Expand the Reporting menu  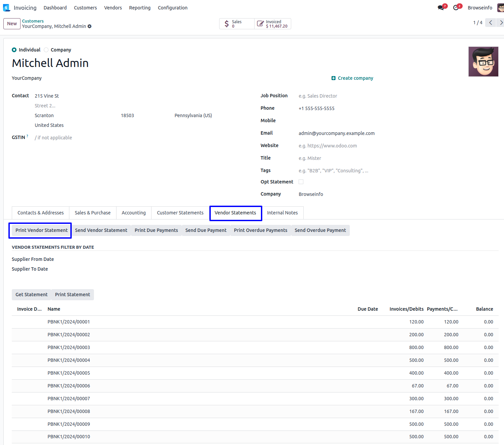[140, 8]
